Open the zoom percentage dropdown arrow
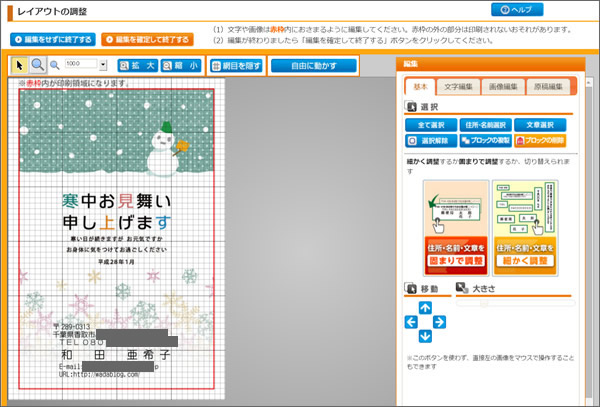This screenshot has height=407, width=600. 103,65
